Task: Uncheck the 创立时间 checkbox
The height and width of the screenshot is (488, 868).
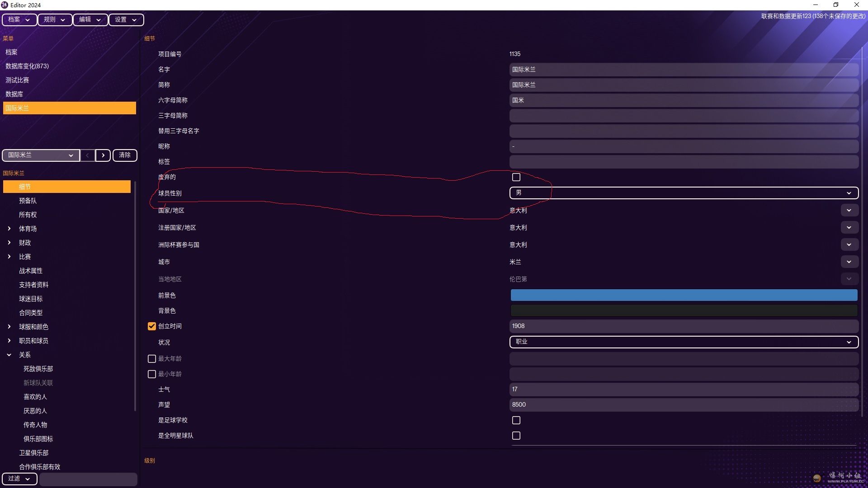Action: click(x=152, y=326)
